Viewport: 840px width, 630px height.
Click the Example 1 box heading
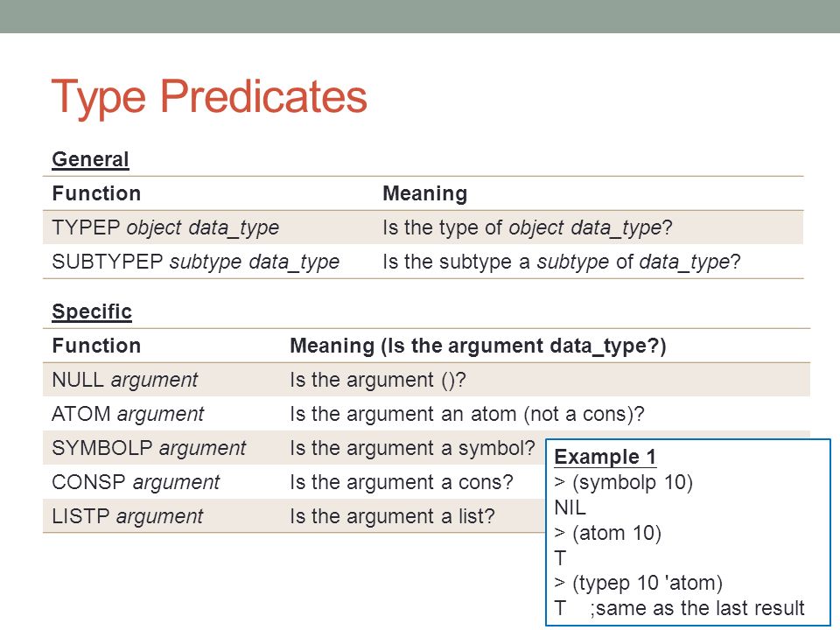tap(605, 457)
